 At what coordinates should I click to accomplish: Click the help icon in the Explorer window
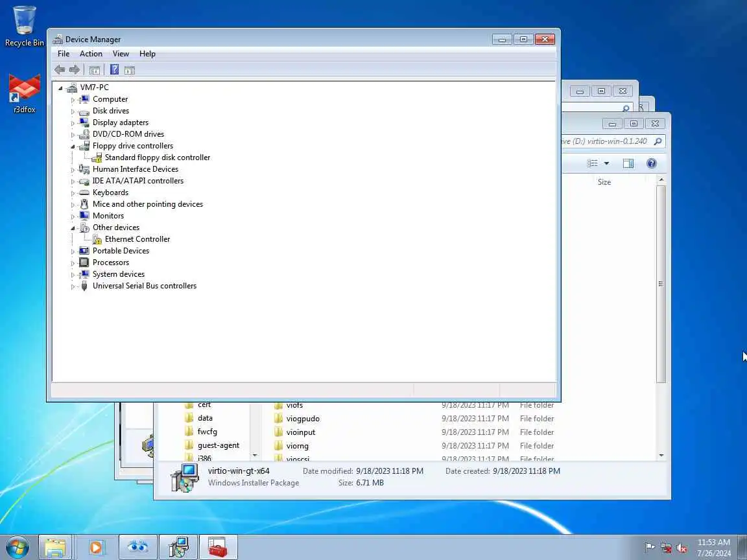click(651, 163)
